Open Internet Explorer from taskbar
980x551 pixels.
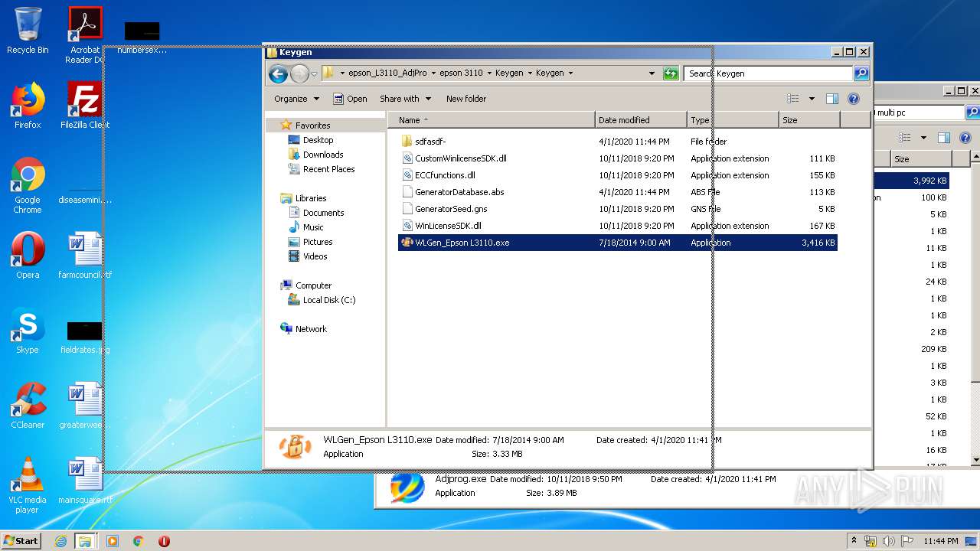tap(60, 541)
